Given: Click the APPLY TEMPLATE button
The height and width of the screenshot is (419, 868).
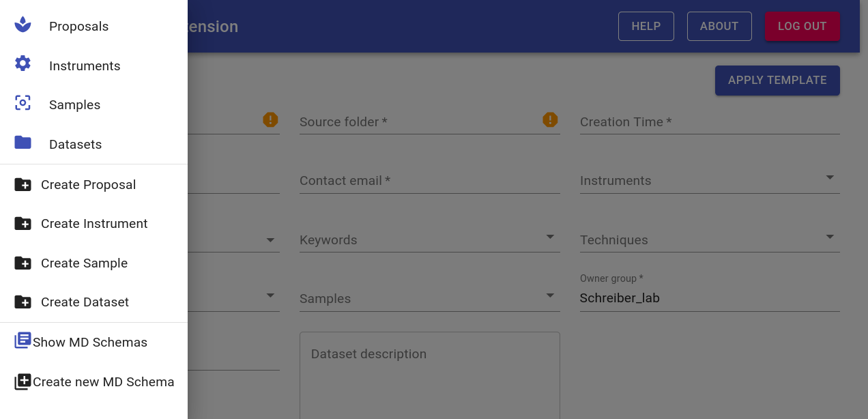Looking at the screenshot, I should (x=777, y=80).
